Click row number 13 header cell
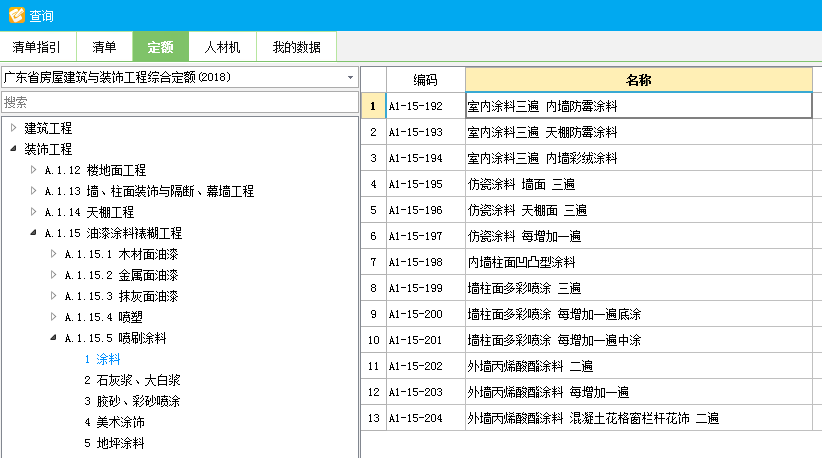Viewport: 822px width, 458px height. tap(373, 418)
